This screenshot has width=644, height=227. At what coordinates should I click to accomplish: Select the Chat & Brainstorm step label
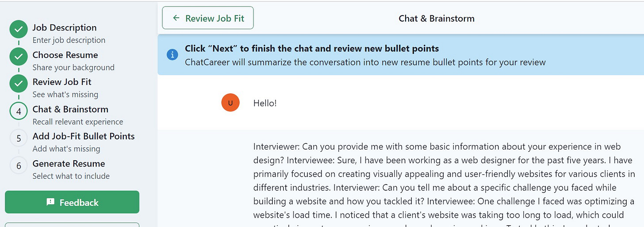click(x=70, y=109)
